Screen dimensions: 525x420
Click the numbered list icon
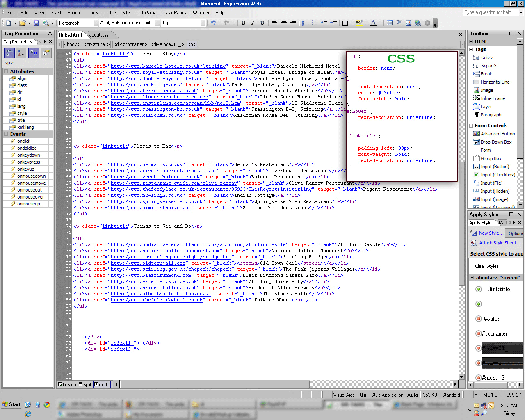point(305,23)
